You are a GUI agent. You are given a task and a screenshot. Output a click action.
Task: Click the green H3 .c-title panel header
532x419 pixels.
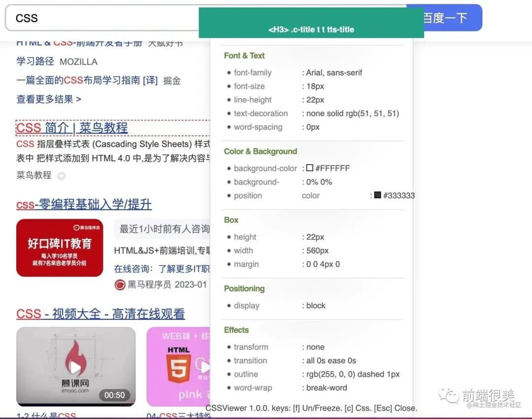pyautogui.click(x=311, y=23)
